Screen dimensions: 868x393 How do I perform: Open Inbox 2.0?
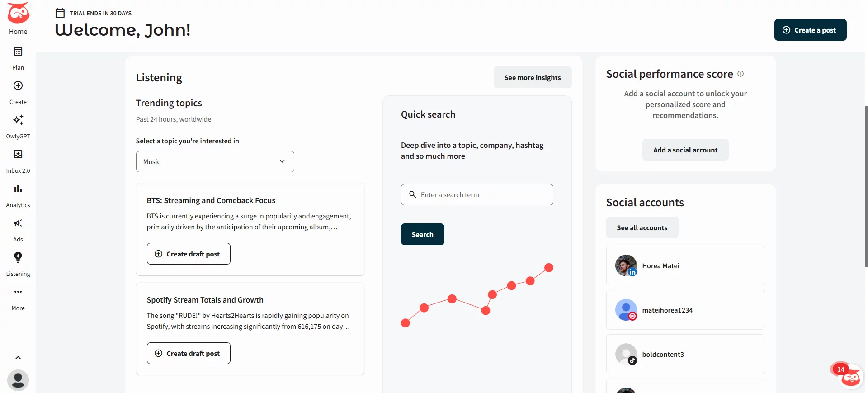click(18, 160)
